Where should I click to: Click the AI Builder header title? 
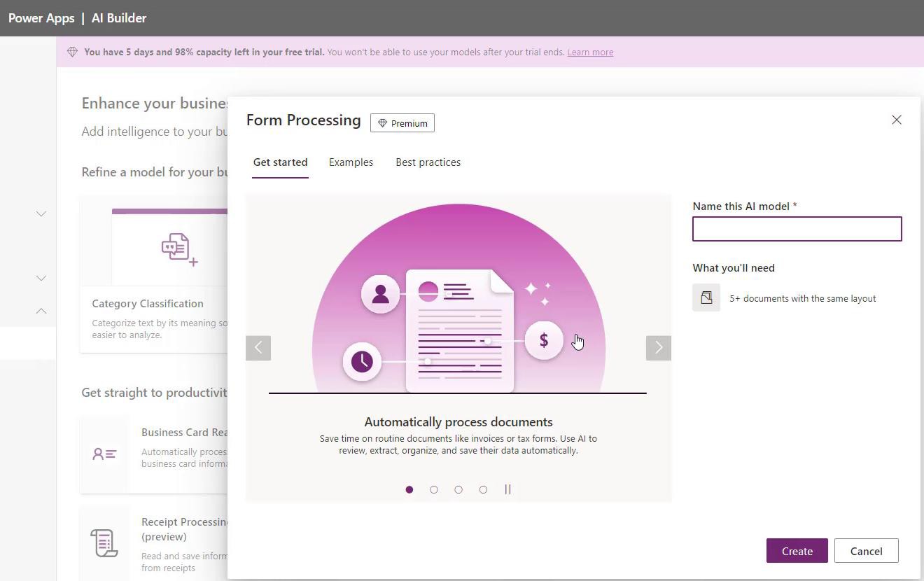[119, 18]
